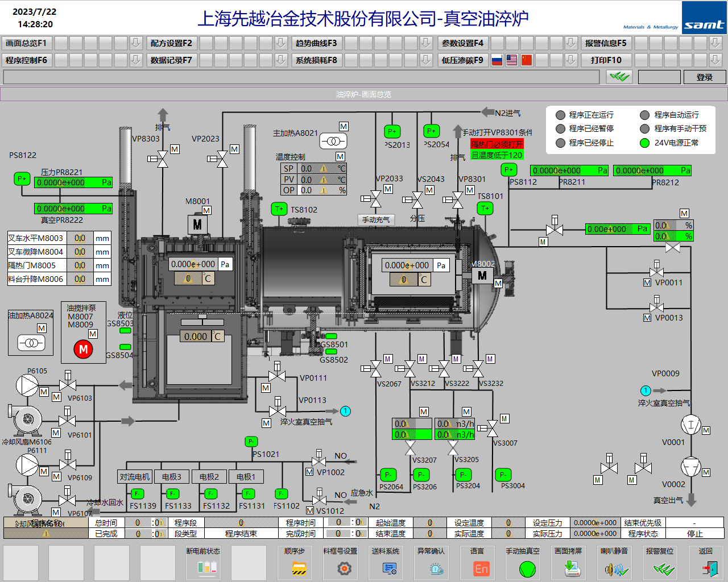Toggle the red 油搅拌泵 M motor button

pyautogui.click(x=83, y=349)
